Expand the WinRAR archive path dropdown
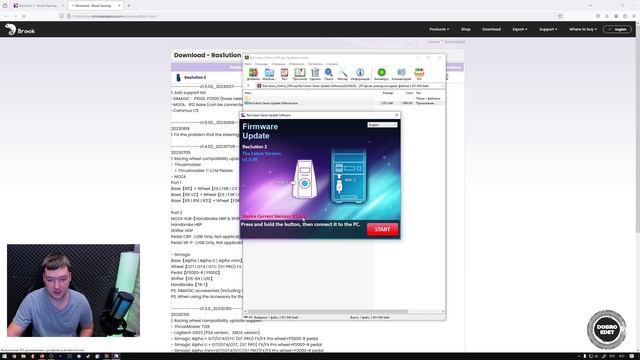The height and width of the screenshot is (360, 640). [x=442, y=86]
